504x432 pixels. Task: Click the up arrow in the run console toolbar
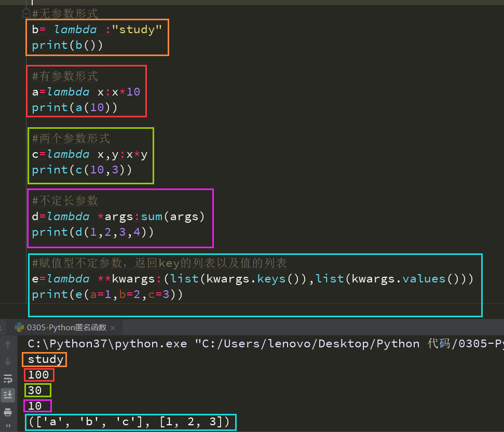[8, 345]
